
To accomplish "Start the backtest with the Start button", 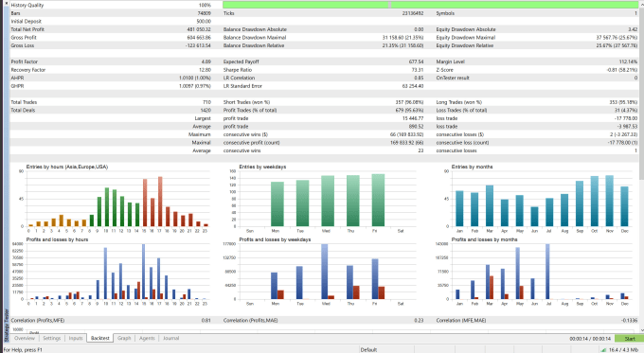I will (x=629, y=339).
